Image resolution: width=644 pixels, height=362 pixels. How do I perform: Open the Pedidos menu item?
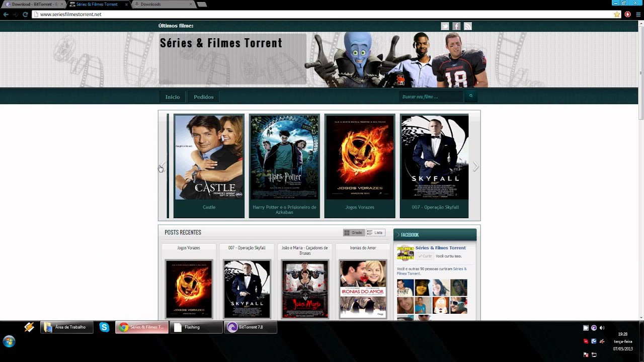[x=204, y=97]
